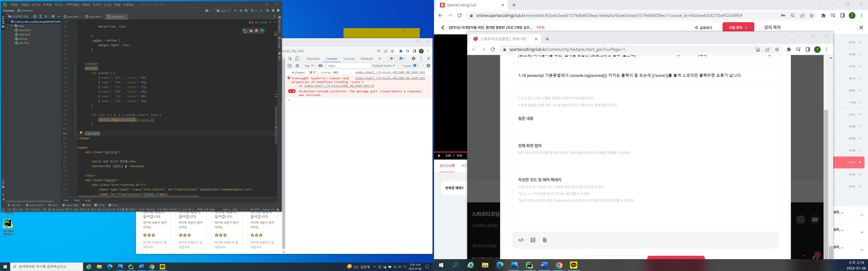Insert image in question editor
Screen dimensions: 868x271
click(533, 240)
